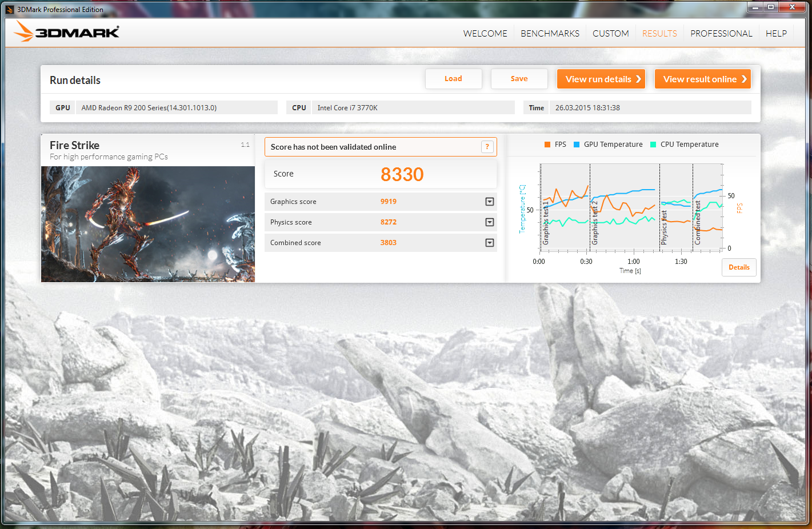Click the Graphics score value 9919
812x529 pixels.
tap(389, 202)
